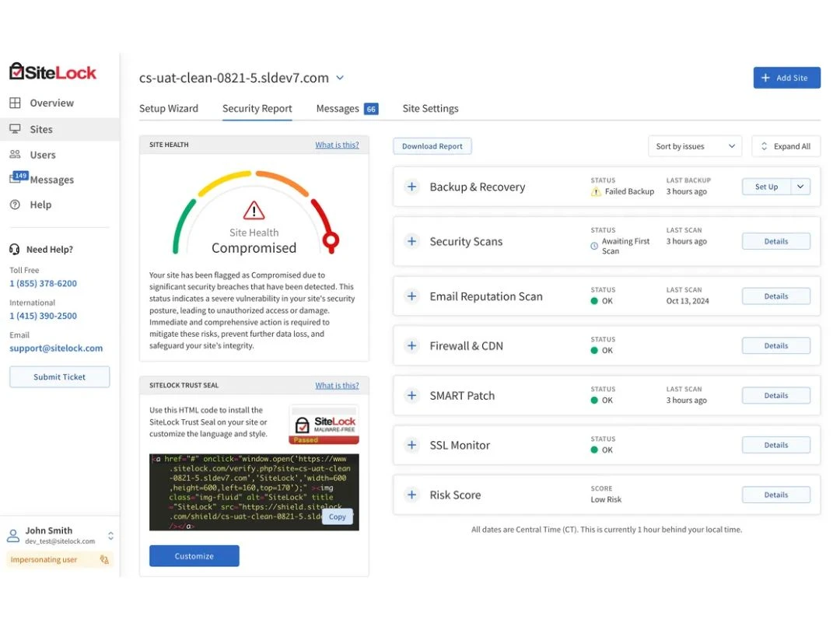840x630 pixels.
Task: Switch to the Setup Wizard tab
Action: (169, 108)
